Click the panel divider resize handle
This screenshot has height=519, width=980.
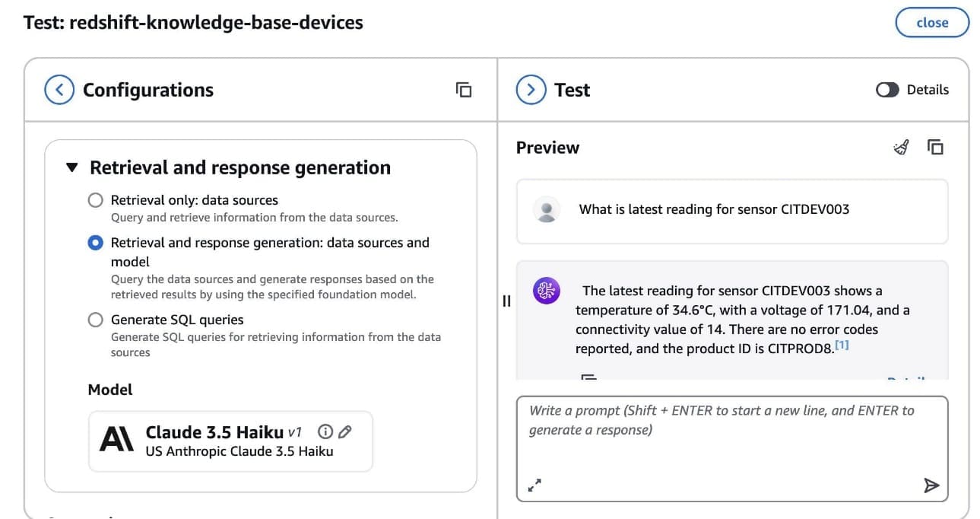[x=506, y=301]
